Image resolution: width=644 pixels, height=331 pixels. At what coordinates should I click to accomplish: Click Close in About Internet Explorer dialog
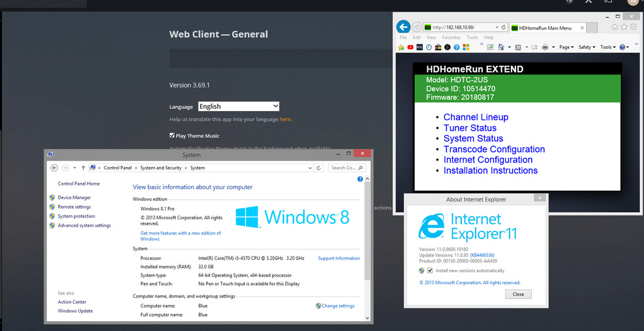point(518,294)
